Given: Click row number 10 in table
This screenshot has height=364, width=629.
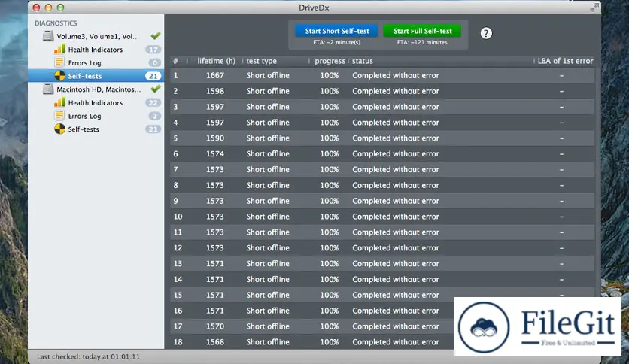Looking at the screenshot, I should click(178, 217).
